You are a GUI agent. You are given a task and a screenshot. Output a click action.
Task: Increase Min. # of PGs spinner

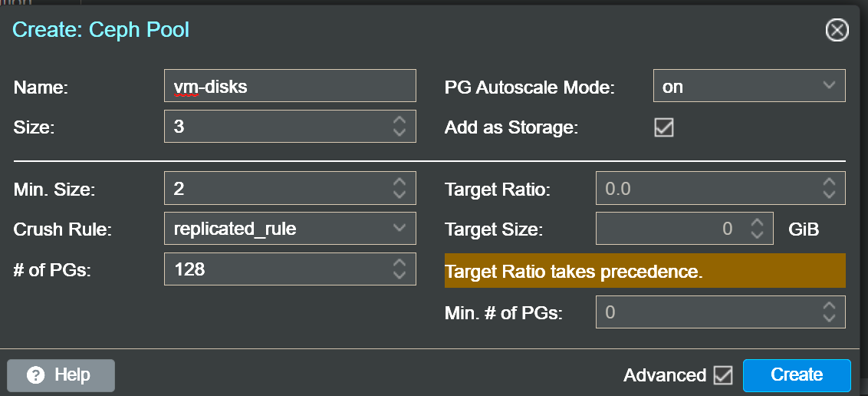pos(829,306)
